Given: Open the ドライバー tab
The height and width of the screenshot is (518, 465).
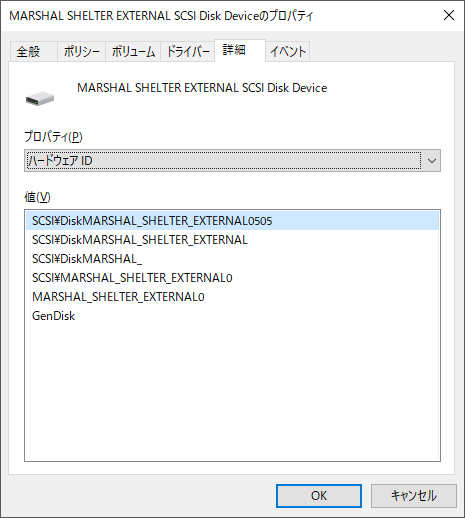Looking at the screenshot, I should tap(187, 52).
